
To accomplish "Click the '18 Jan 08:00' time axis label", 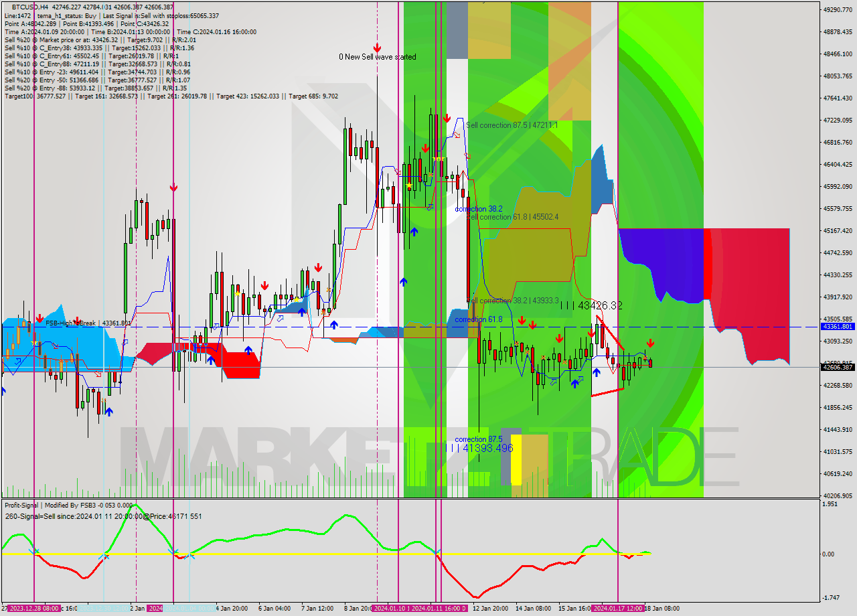I will [661, 609].
